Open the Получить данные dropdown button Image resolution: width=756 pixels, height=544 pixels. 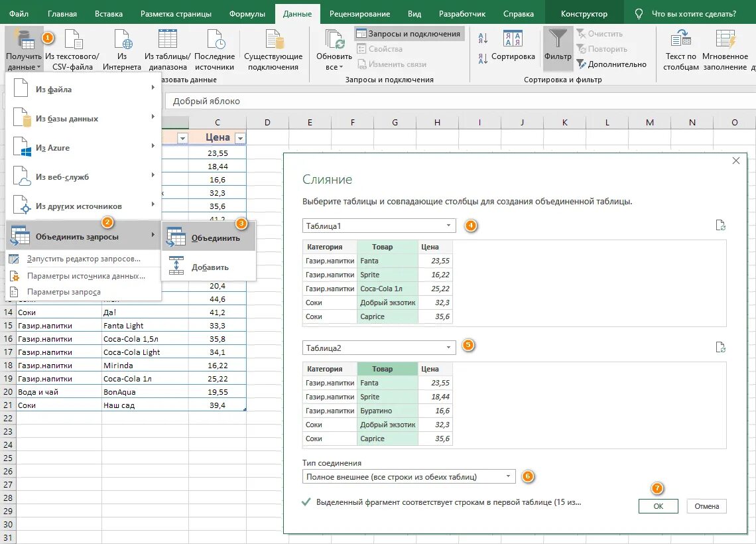(x=24, y=49)
